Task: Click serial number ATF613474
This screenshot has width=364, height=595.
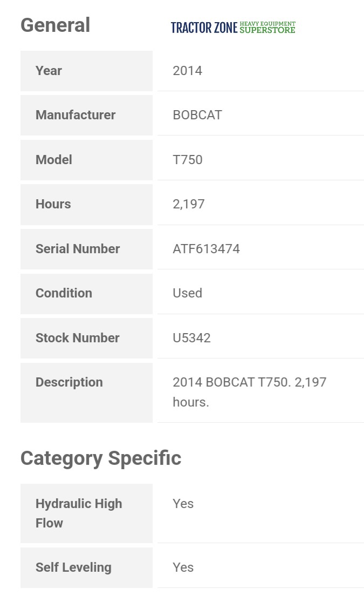Action: point(206,249)
